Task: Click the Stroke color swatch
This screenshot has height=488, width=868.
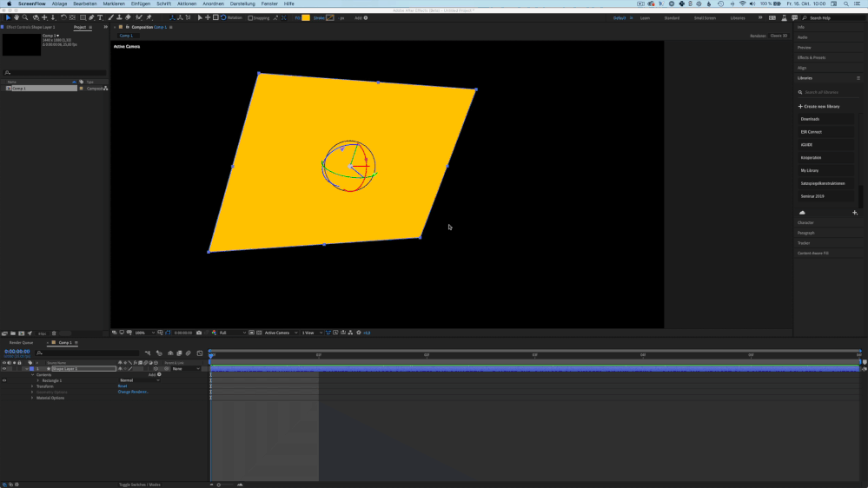Action: pyautogui.click(x=330, y=17)
